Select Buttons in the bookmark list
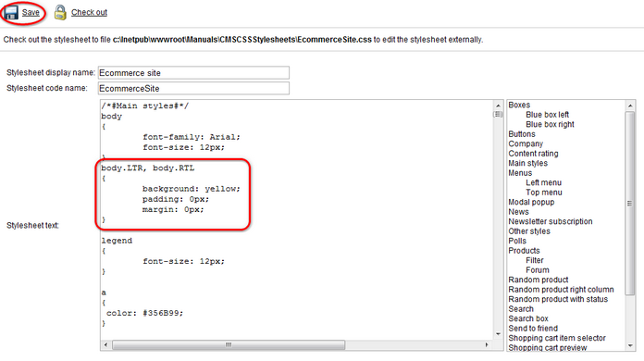This screenshot has width=644, height=361. click(522, 134)
